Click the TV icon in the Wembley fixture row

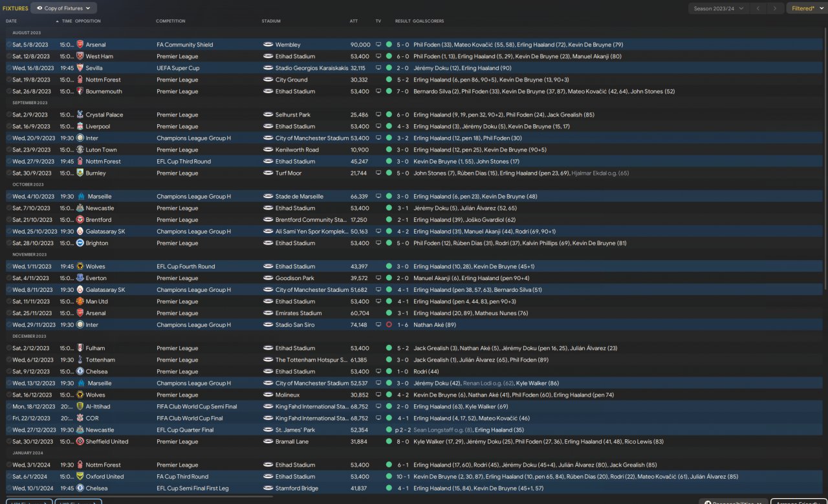[x=378, y=45]
